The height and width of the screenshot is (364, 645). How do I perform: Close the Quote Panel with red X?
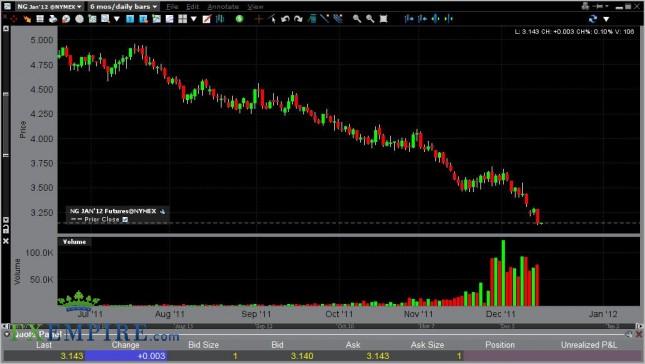[639, 335]
